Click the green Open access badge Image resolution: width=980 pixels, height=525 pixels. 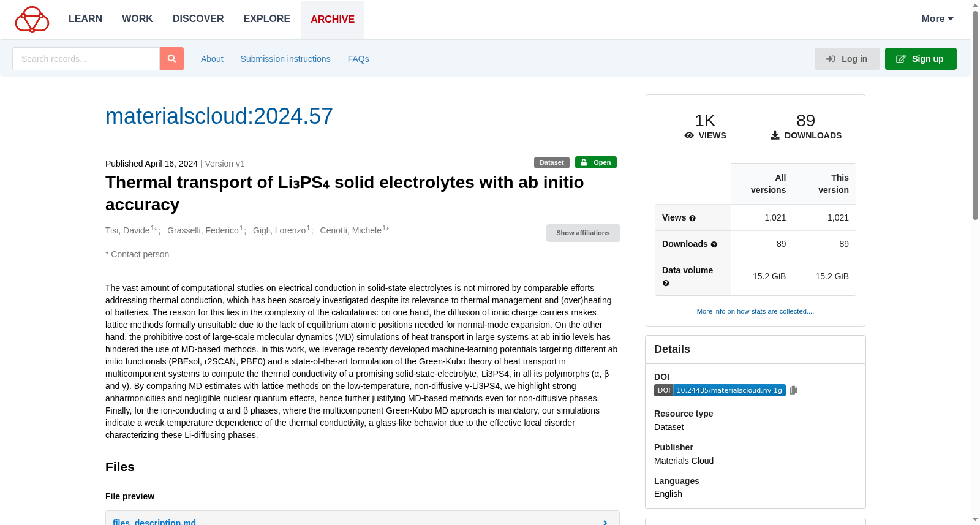point(595,162)
